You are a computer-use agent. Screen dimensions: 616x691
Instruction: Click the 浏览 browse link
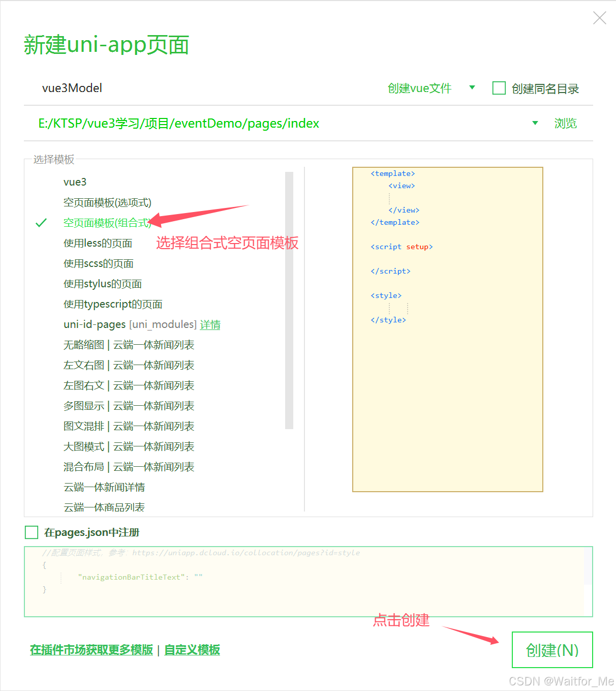point(565,124)
